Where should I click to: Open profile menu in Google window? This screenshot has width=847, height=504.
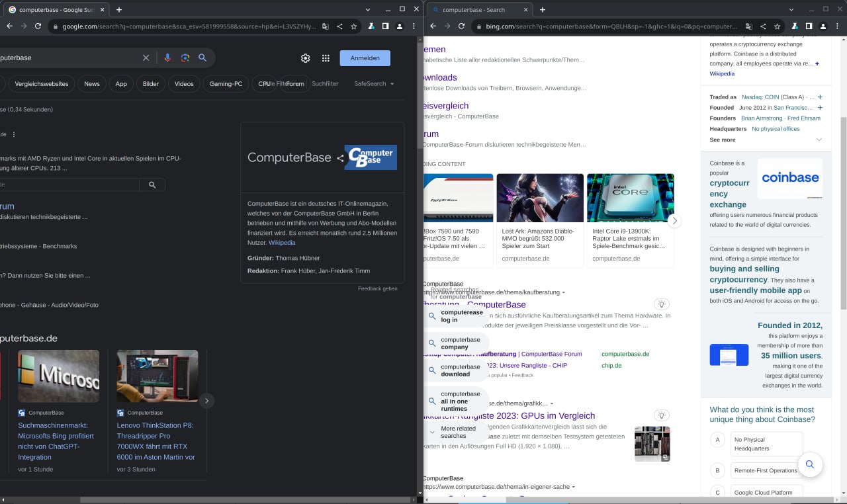click(400, 26)
